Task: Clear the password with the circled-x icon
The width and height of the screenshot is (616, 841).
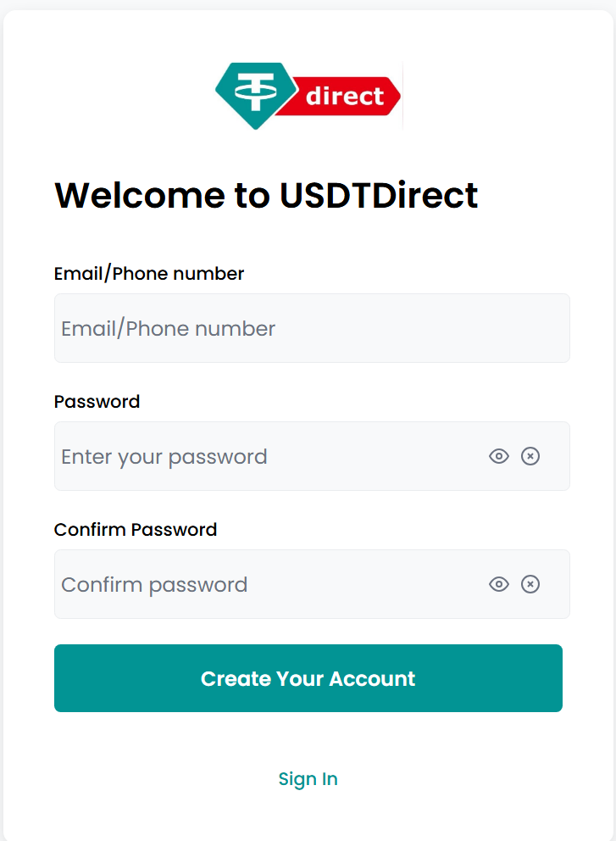Action: [530, 456]
